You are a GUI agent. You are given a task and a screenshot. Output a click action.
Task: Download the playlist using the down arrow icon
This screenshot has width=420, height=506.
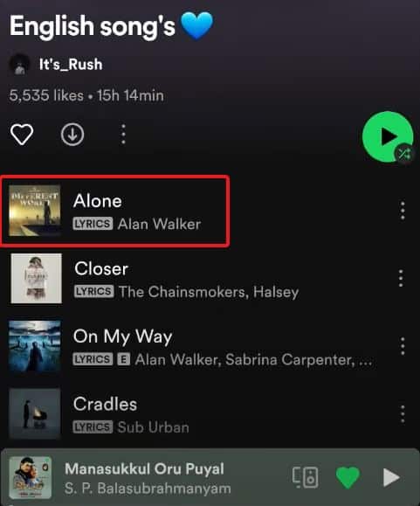click(x=72, y=134)
